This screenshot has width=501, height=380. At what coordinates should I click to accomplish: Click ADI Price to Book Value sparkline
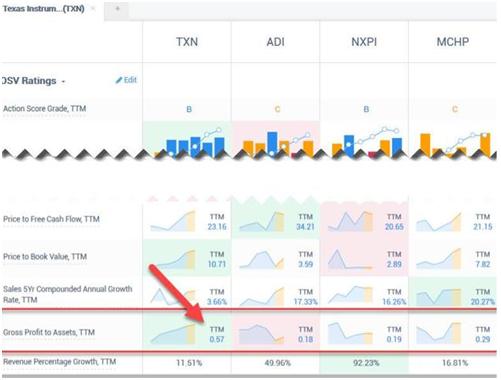pos(261,259)
